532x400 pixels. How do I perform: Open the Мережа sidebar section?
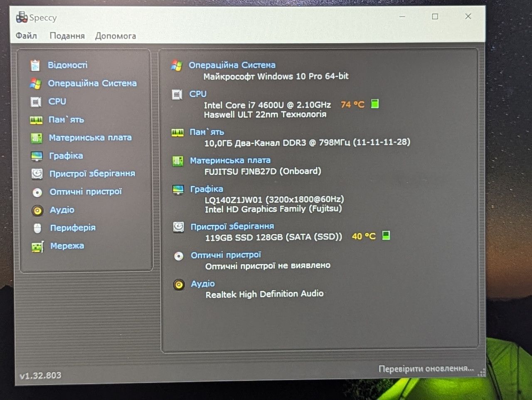[67, 246]
